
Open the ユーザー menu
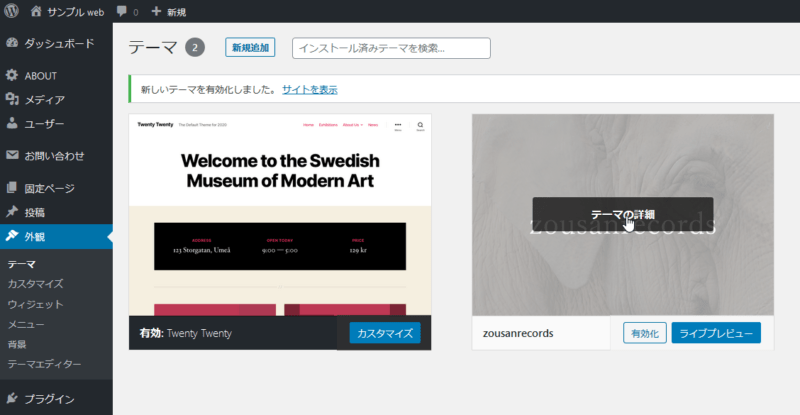coord(44,123)
